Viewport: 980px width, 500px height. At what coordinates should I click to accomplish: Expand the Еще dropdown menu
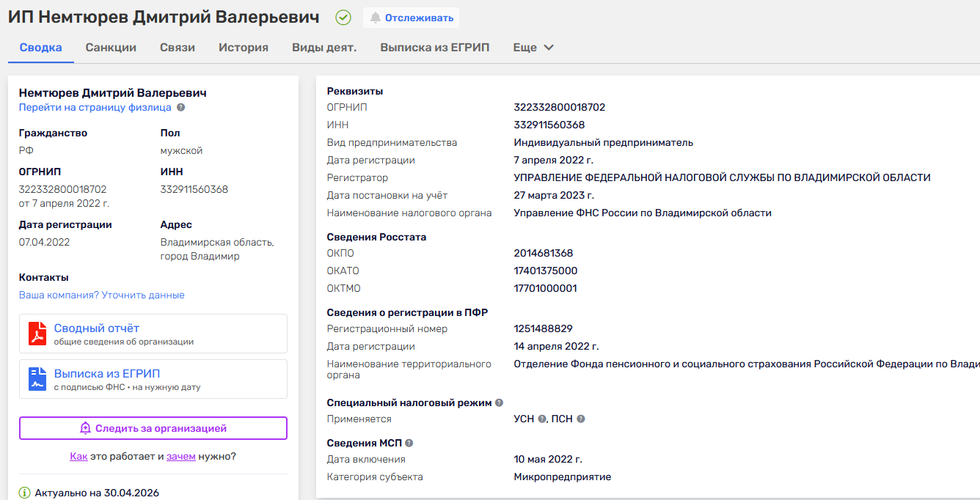coord(533,48)
